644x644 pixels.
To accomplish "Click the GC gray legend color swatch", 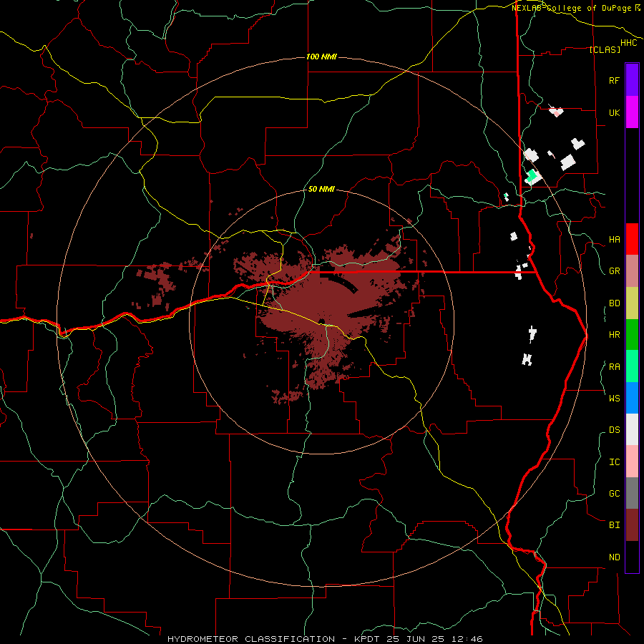I will point(632,493).
